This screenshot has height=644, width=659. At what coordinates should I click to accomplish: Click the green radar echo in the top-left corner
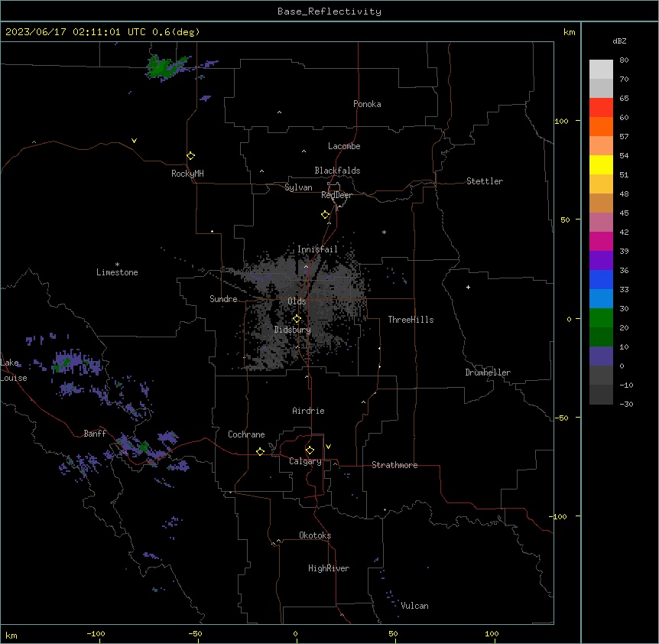(161, 67)
